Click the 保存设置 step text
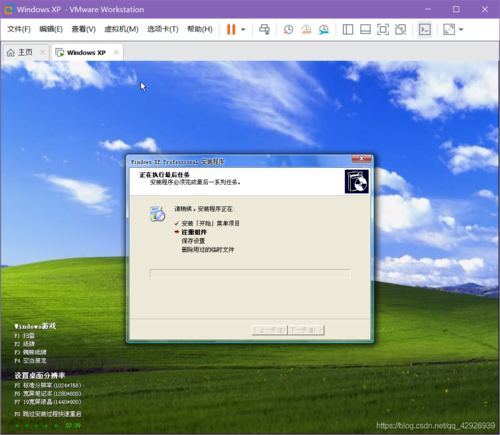This screenshot has width=500, height=435. point(193,241)
